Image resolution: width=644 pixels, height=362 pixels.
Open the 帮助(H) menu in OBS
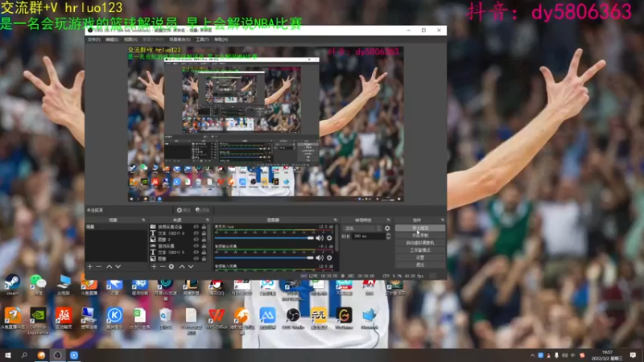221,39
